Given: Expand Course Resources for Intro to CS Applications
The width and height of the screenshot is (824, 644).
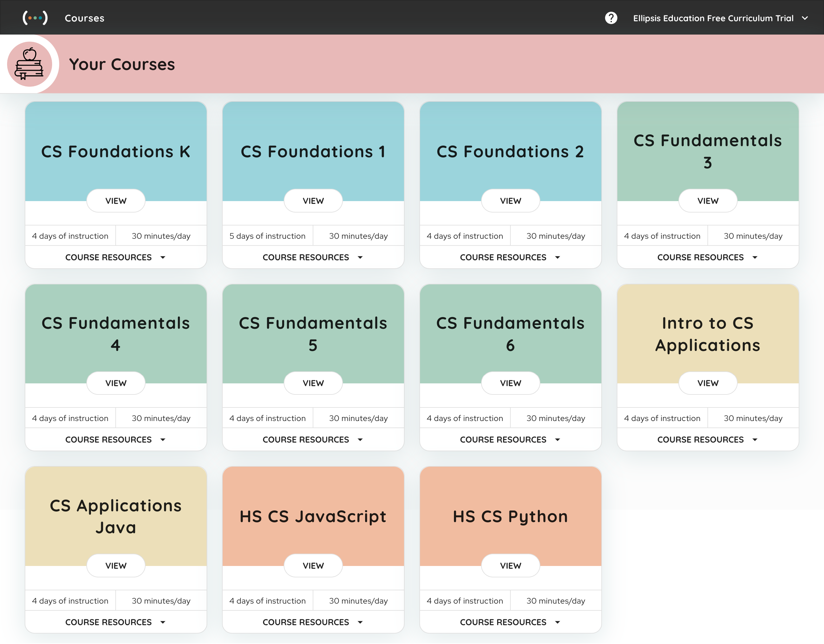Looking at the screenshot, I should click(700, 440).
